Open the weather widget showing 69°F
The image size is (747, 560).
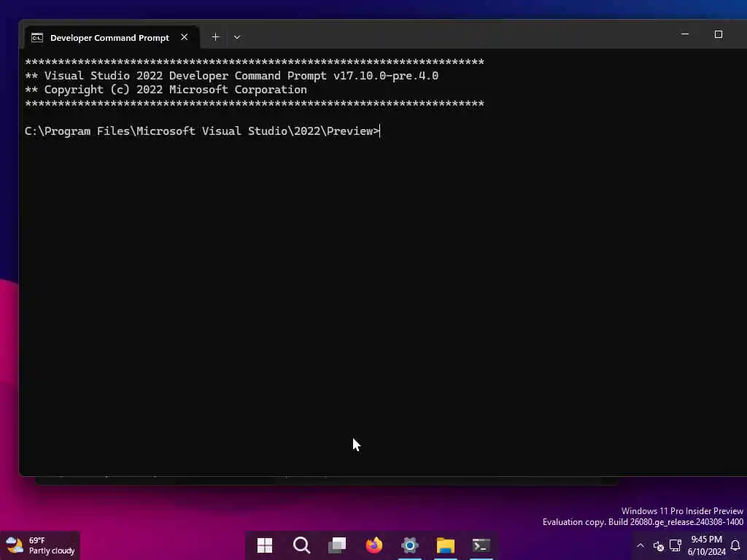[x=40, y=545]
